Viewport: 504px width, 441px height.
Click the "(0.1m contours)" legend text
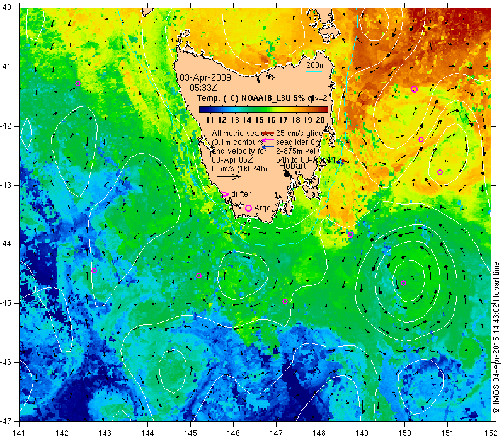pos(238,142)
